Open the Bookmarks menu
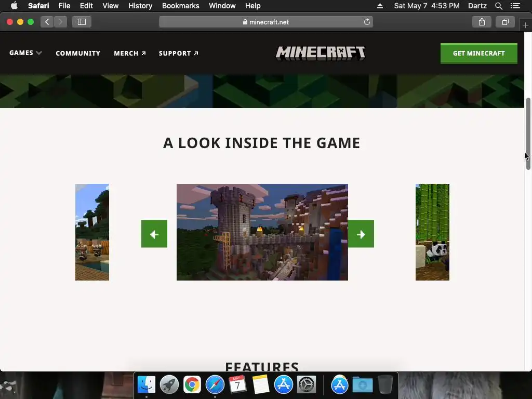The width and height of the screenshot is (532, 399). [x=180, y=6]
